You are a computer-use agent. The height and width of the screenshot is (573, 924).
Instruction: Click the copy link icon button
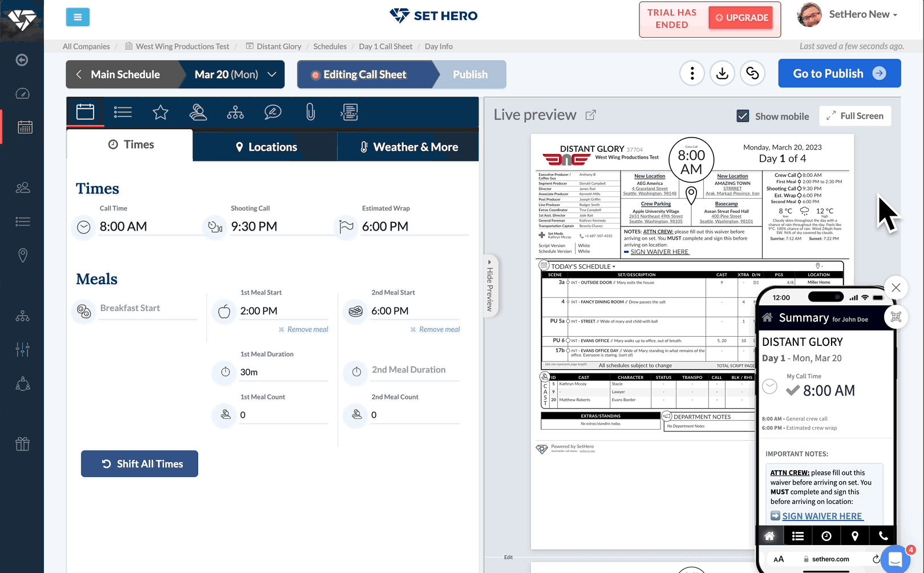(752, 74)
